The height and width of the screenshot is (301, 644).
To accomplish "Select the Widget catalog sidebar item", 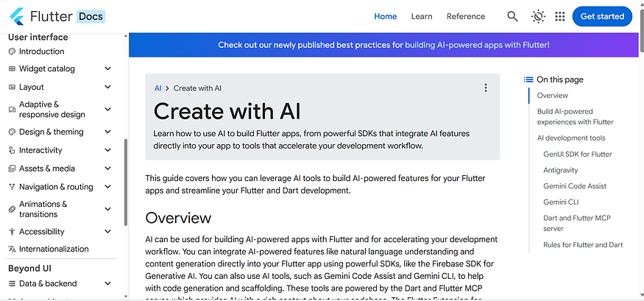I will pos(47,69).
